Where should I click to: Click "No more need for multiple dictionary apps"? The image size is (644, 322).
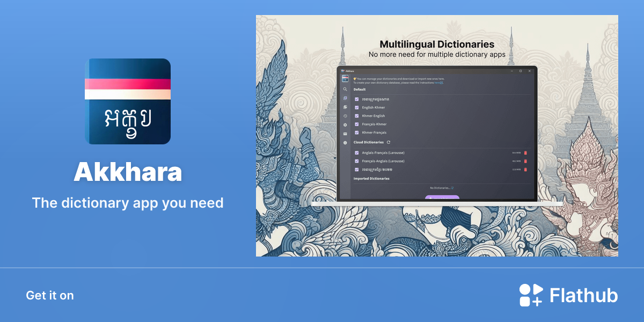pyautogui.click(x=437, y=54)
